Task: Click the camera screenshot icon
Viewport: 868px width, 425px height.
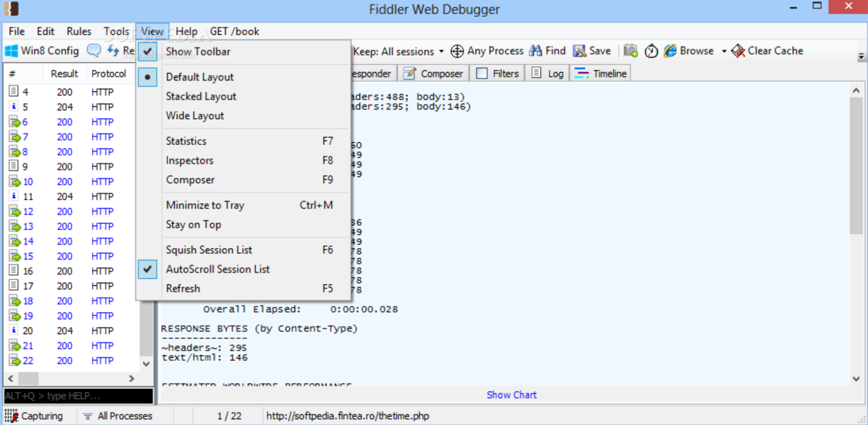Action: [x=631, y=51]
